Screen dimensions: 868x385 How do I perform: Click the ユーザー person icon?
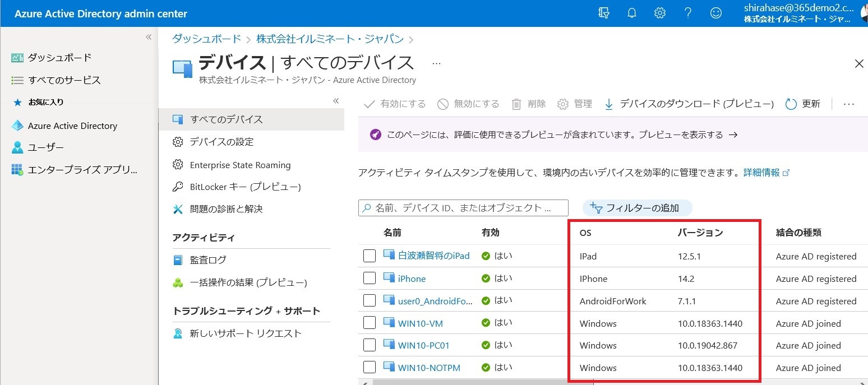(x=17, y=147)
